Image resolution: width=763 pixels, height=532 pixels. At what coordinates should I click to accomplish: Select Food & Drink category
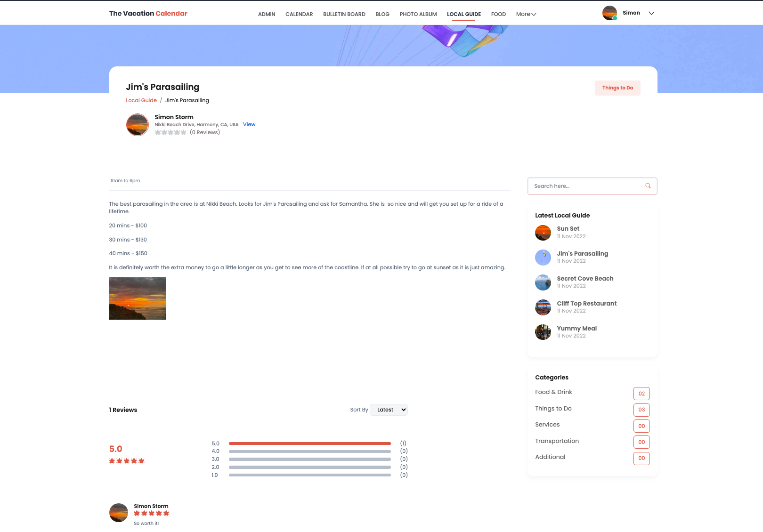[553, 392]
